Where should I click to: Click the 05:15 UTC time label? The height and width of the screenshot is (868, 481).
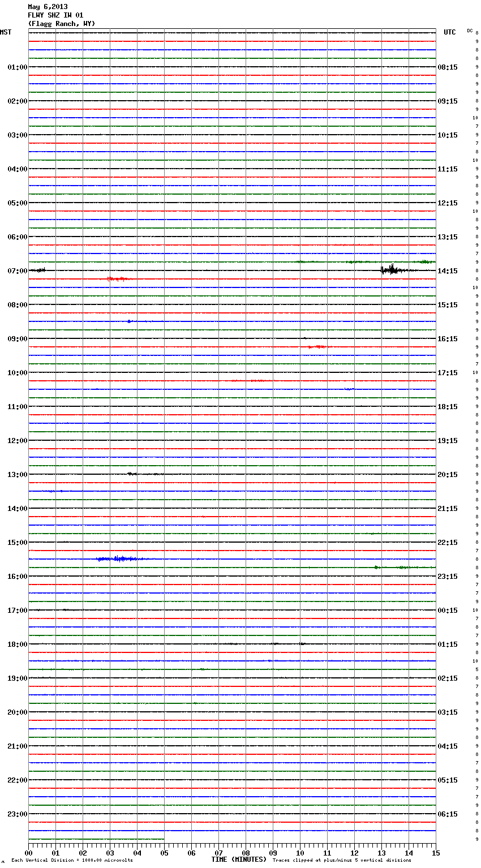(x=448, y=780)
